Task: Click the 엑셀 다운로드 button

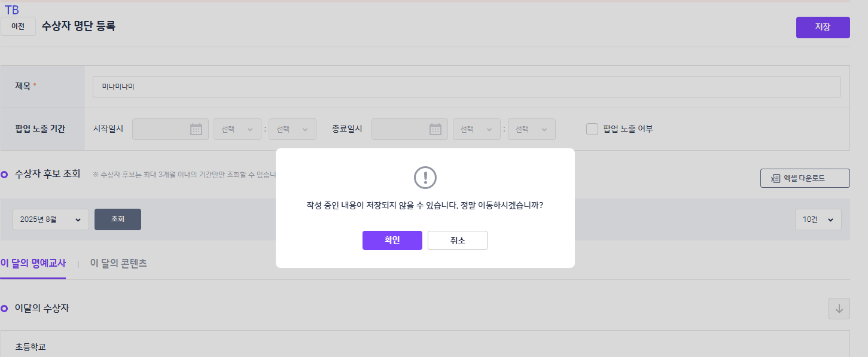Action: (805, 178)
